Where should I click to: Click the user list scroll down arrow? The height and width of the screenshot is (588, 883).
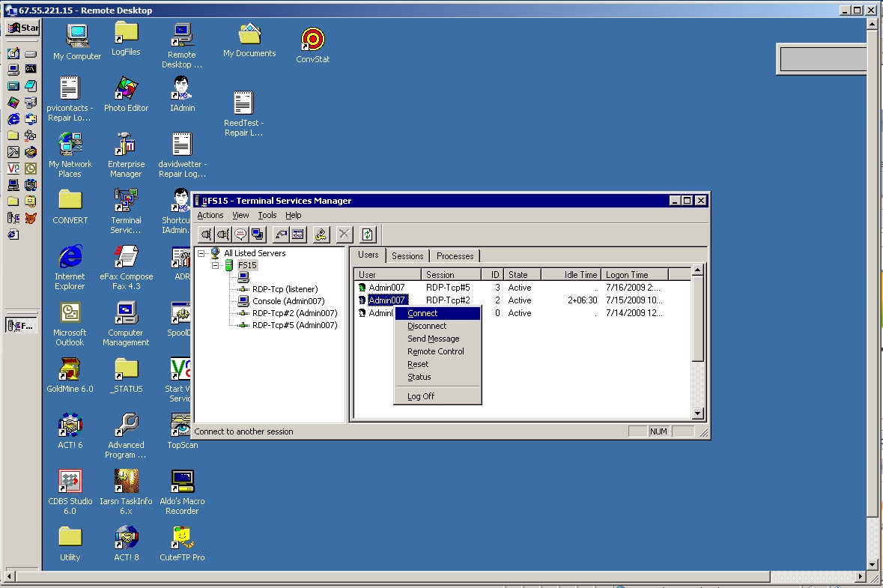[x=698, y=413]
